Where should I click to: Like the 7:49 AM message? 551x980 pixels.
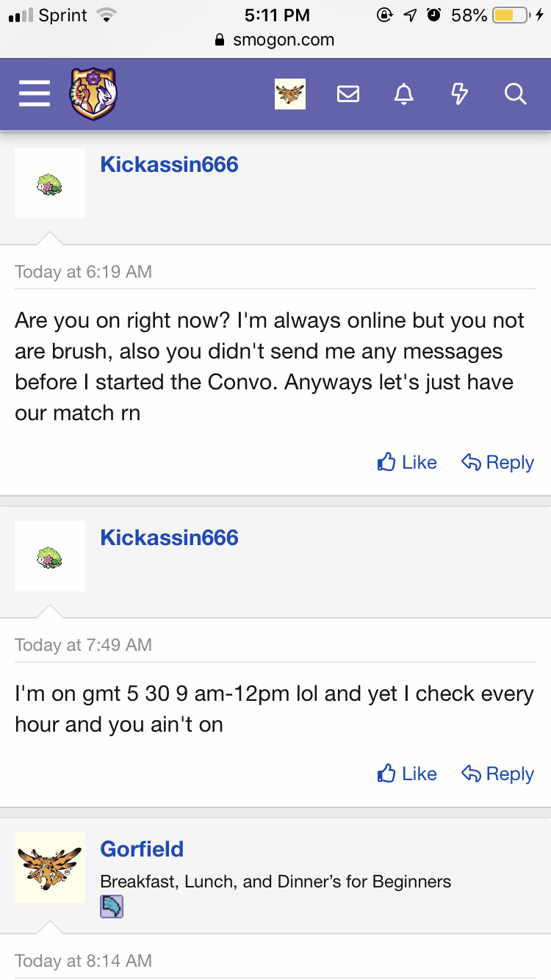pos(407,774)
